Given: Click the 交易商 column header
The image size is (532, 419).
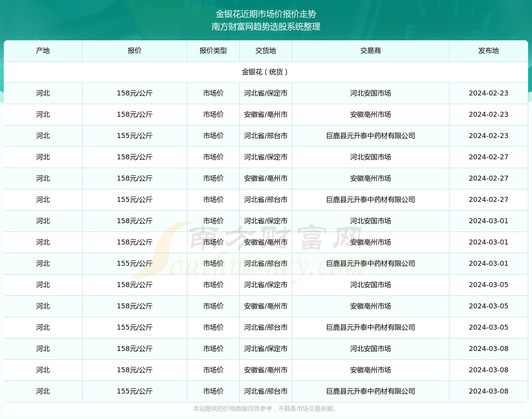Looking at the screenshot, I should coord(370,51).
